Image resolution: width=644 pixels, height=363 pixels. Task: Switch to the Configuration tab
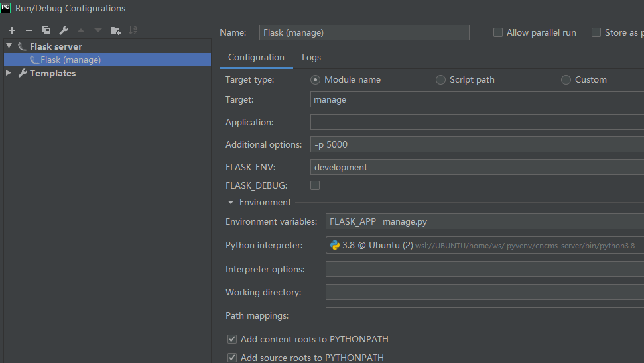pyautogui.click(x=256, y=58)
